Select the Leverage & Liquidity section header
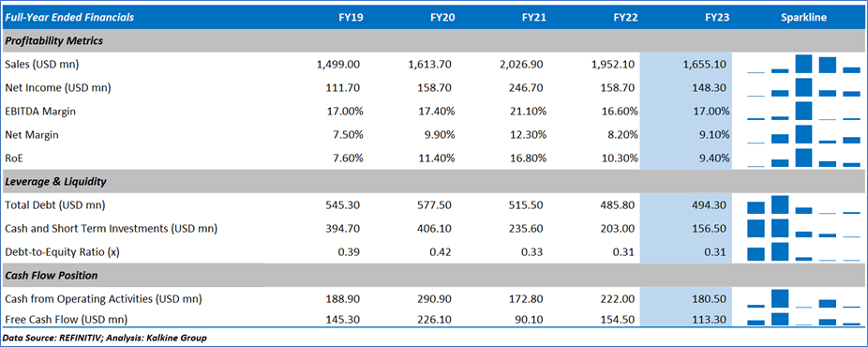Screen dimensions: 868x347 pyautogui.click(x=55, y=181)
